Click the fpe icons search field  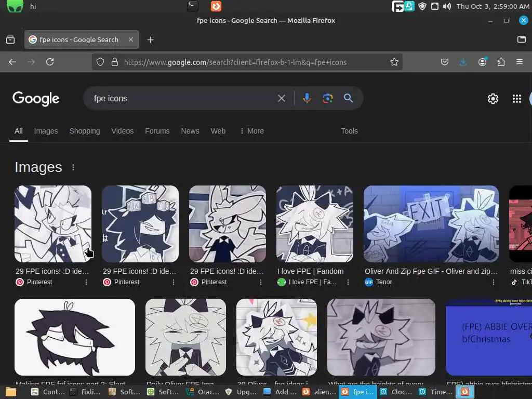pos(183,98)
